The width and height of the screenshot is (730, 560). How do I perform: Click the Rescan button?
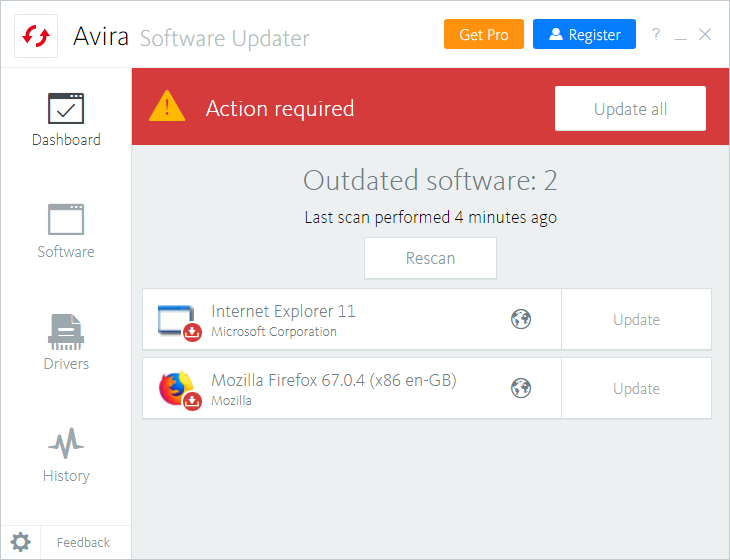click(430, 258)
